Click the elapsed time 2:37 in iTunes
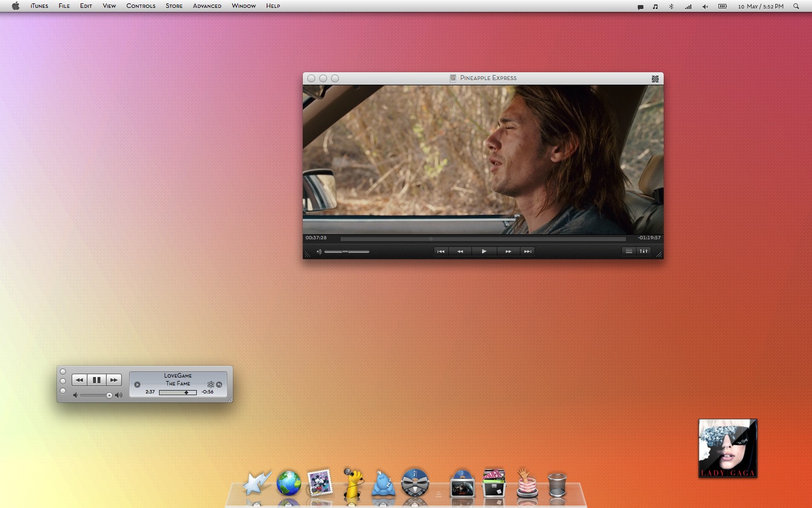Screen dimensions: 812x508 [150, 392]
